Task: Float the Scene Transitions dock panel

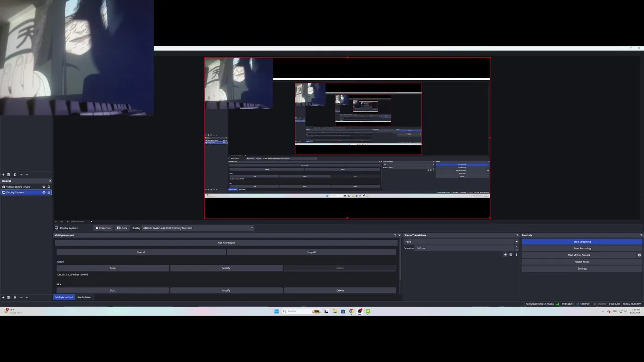Action: 517,235
